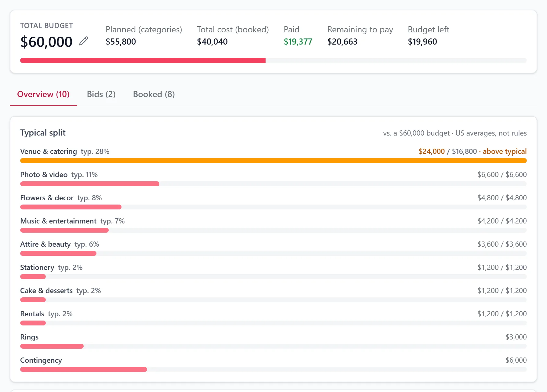
Task: Click the Venue & catering orange bar
Action: [273, 161]
